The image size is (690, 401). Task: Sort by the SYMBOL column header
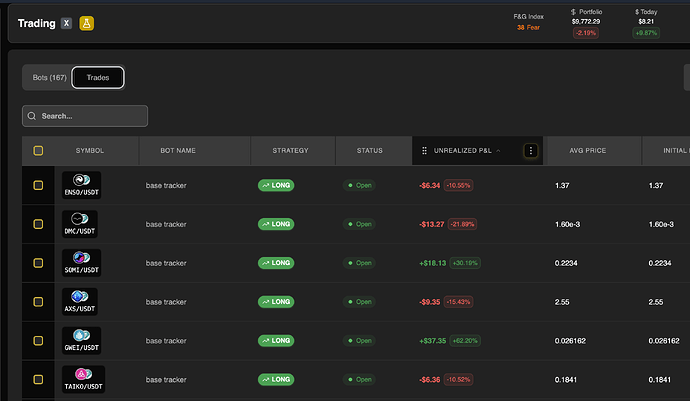(90, 151)
